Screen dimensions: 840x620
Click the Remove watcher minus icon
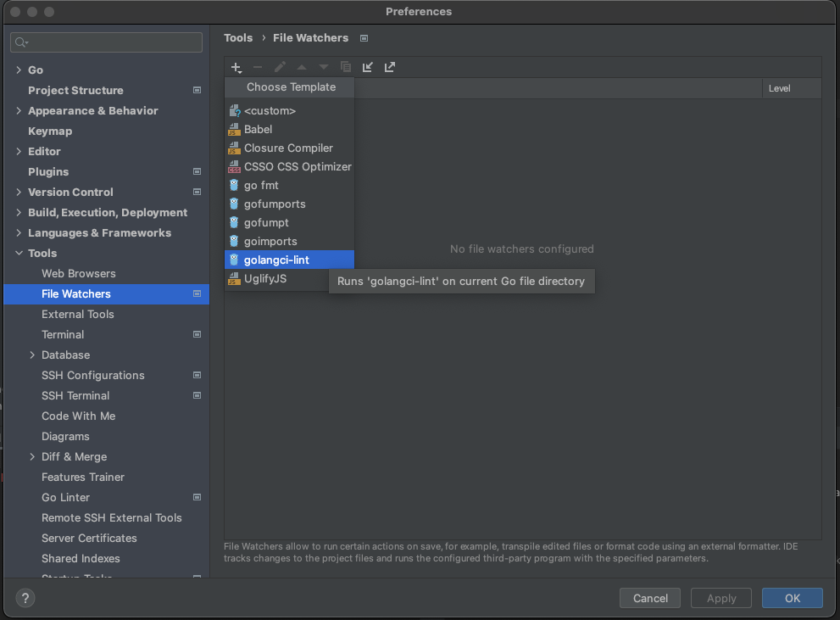tap(258, 67)
